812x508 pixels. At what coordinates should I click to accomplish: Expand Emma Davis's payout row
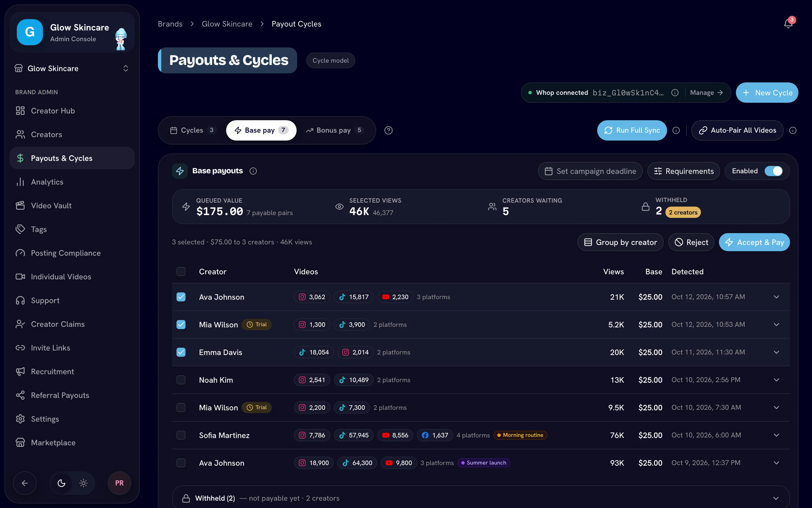776,352
